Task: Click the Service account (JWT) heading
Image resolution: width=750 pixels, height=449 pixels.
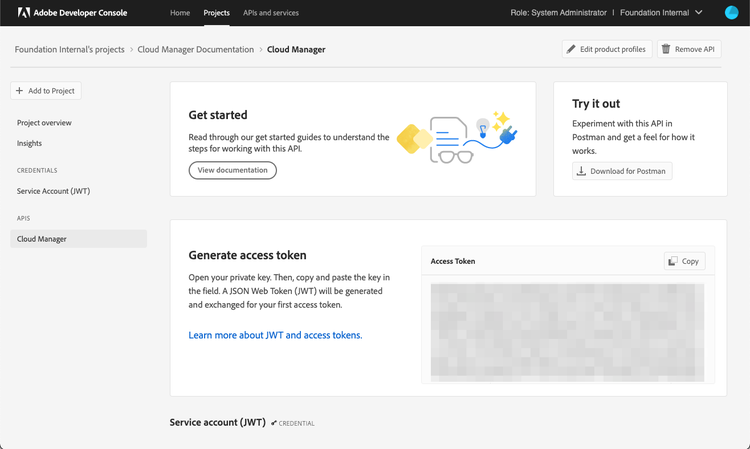Action: tap(218, 422)
